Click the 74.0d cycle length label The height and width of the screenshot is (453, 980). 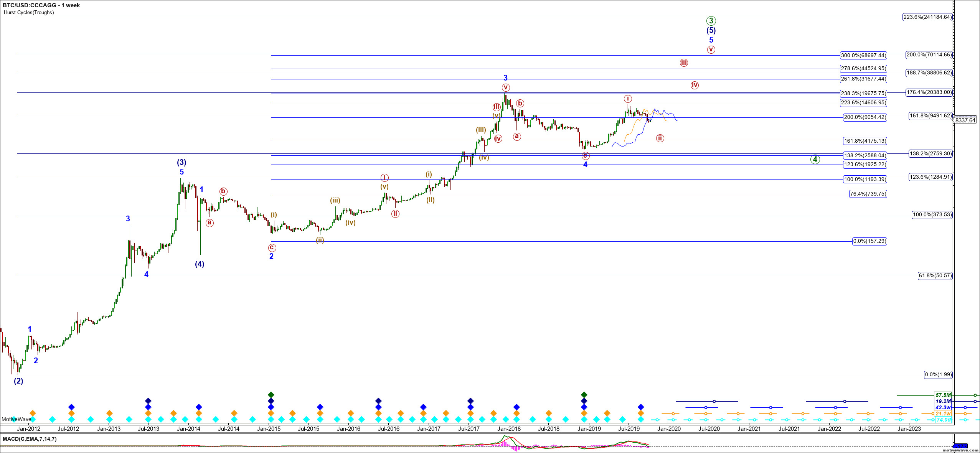(x=943, y=420)
